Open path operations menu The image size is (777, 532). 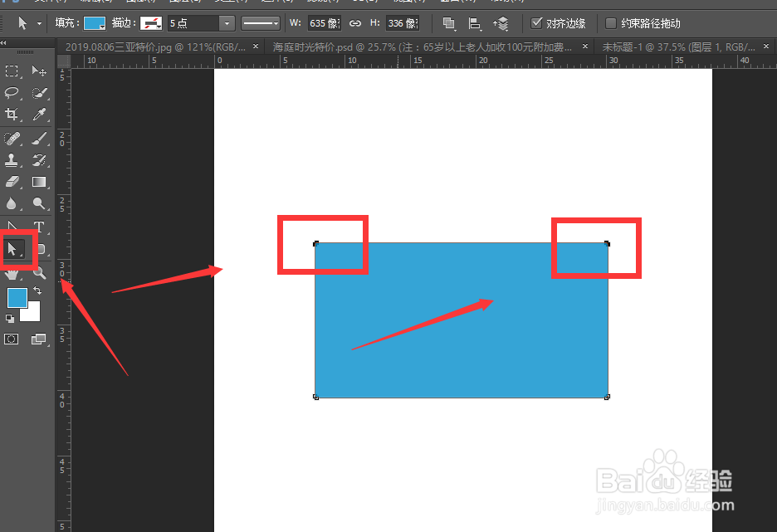click(x=449, y=23)
